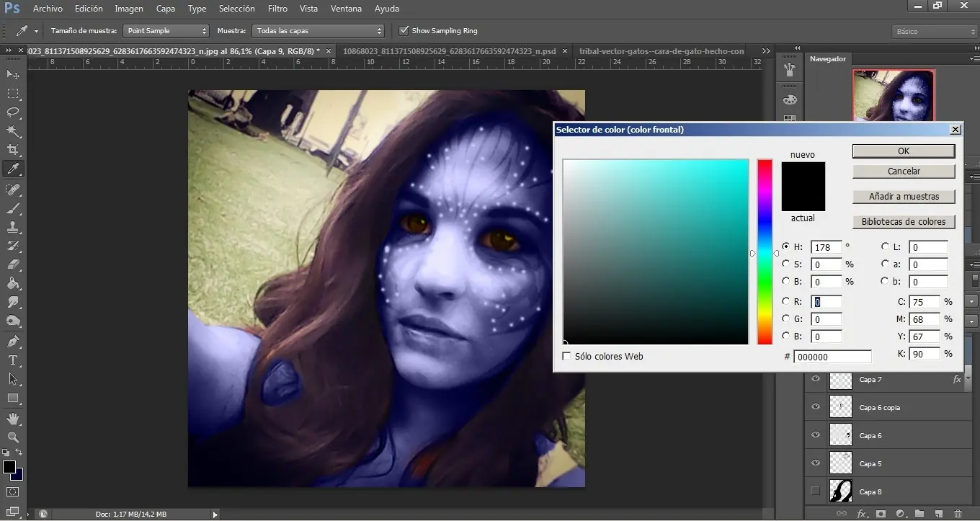Hide layer Capa 5 eye icon

click(816, 463)
